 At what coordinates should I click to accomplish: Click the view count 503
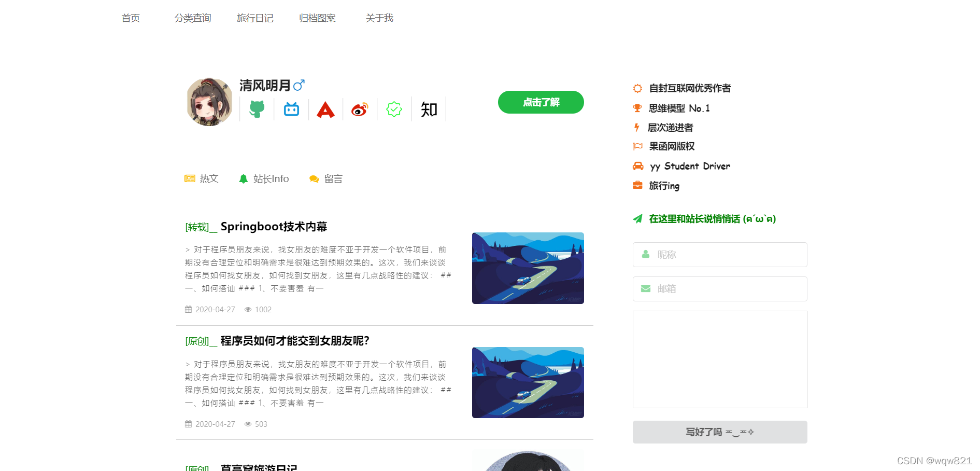click(261, 424)
